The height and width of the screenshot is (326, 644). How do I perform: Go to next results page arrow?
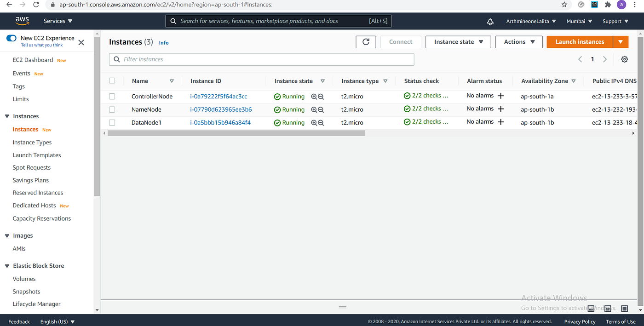605,59
